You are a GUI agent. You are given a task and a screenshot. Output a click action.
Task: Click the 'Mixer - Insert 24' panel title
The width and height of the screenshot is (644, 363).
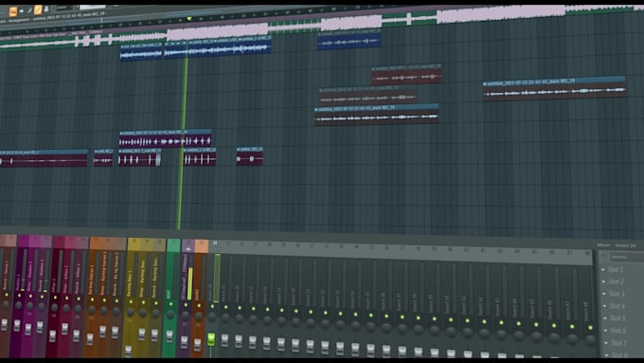[x=617, y=245]
